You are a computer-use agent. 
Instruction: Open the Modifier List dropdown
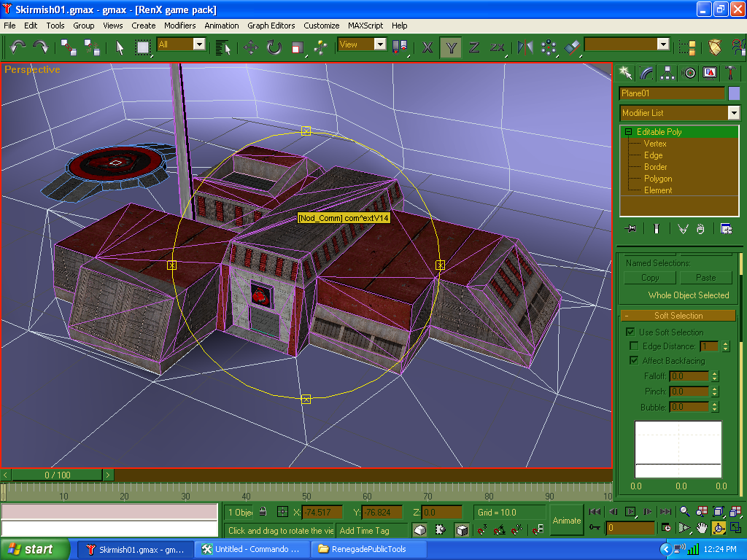click(733, 113)
